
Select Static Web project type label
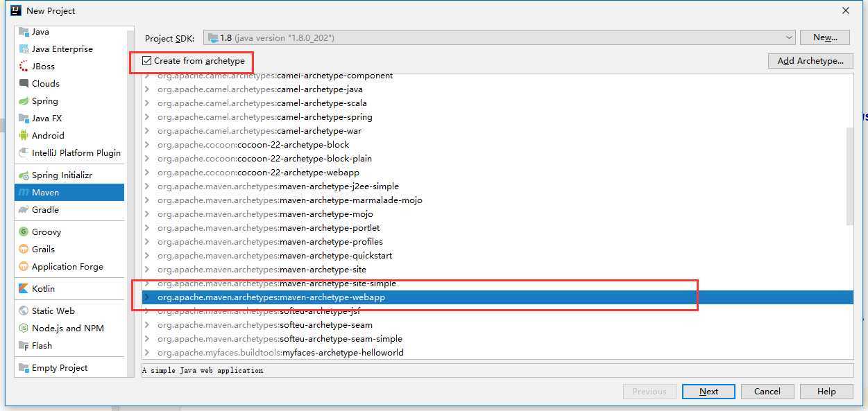53,311
